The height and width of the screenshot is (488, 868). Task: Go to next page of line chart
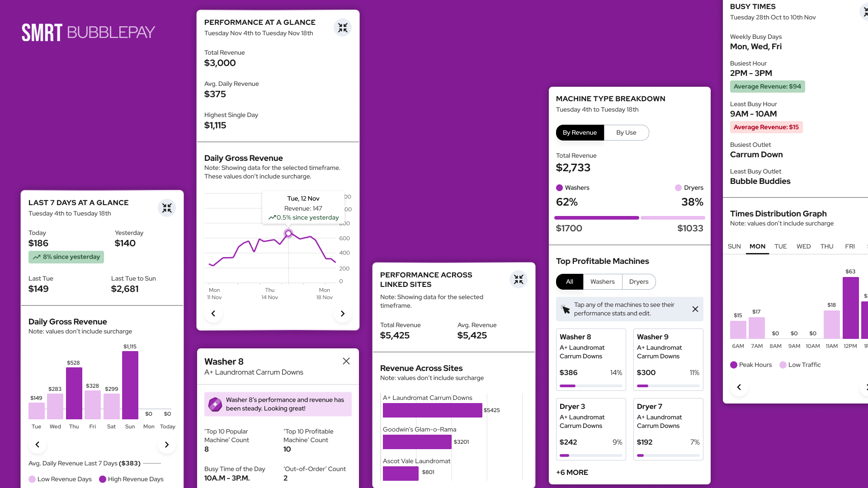(343, 314)
